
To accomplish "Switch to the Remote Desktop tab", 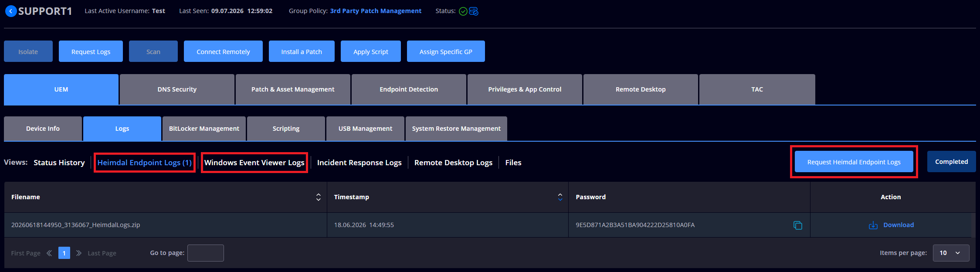I will (x=641, y=89).
